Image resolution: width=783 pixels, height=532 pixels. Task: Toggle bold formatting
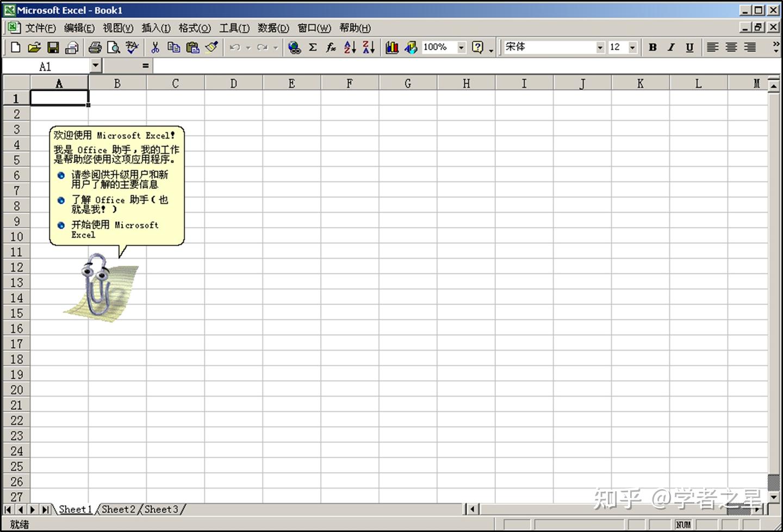(652, 47)
